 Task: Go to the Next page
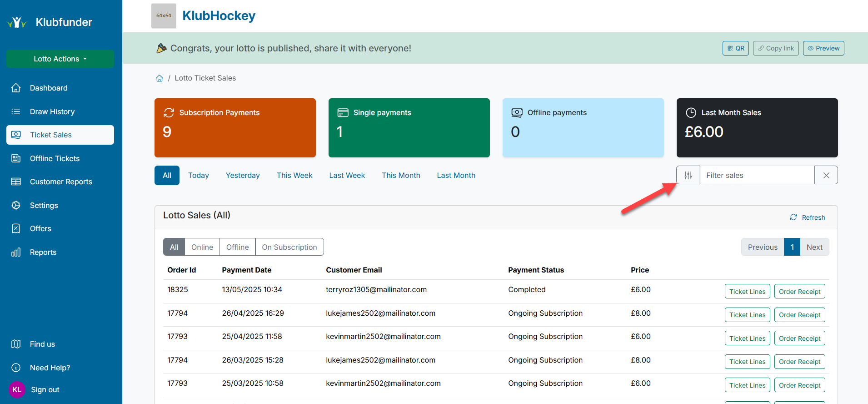pos(814,247)
